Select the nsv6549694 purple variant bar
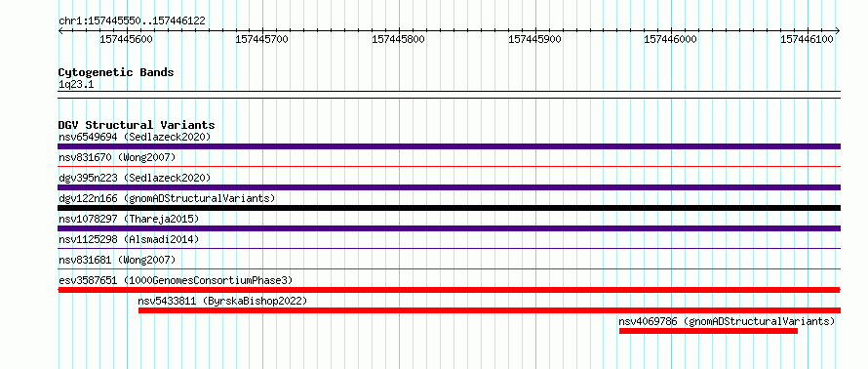This screenshot has height=369, width=868. pos(449,146)
